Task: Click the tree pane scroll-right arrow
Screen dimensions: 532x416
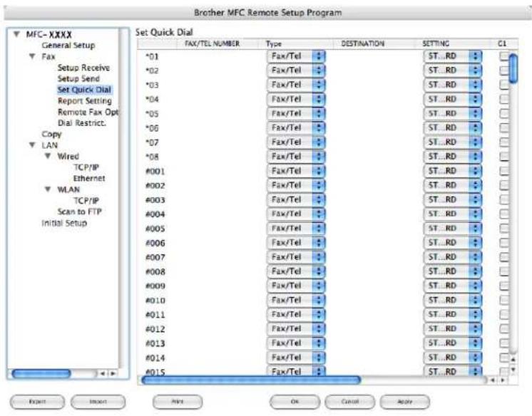Action: click(x=113, y=373)
